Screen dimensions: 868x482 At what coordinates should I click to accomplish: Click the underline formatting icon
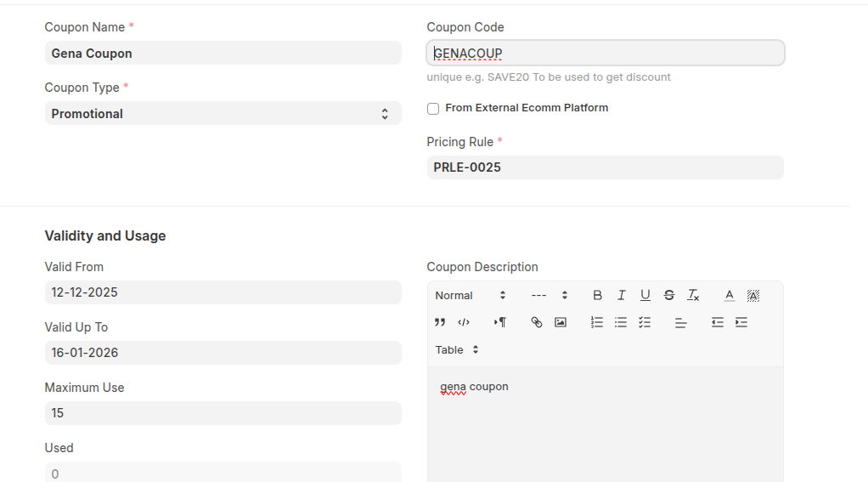pyautogui.click(x=645, y=295)
